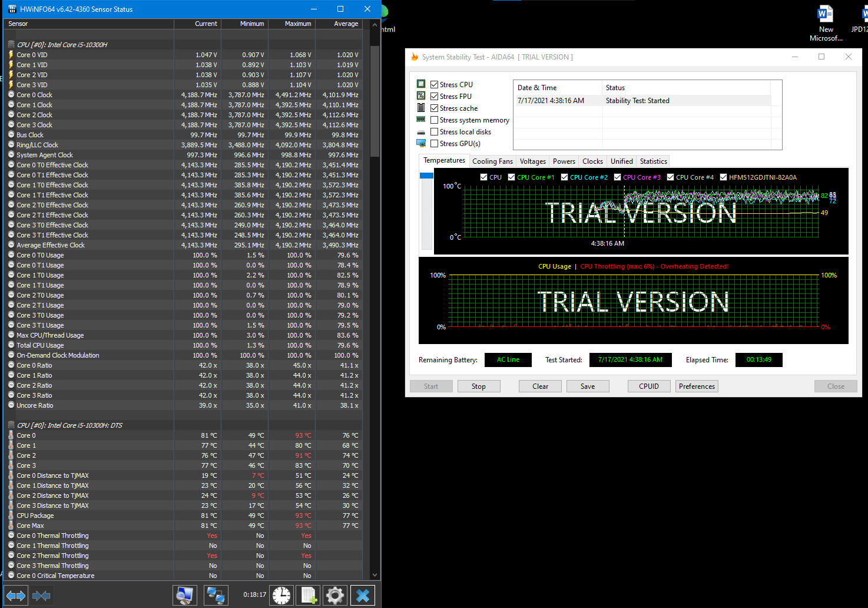Screen dimensions: 868x608
Task: Open sensor settings via the gear icon
Action: point(335,596)
